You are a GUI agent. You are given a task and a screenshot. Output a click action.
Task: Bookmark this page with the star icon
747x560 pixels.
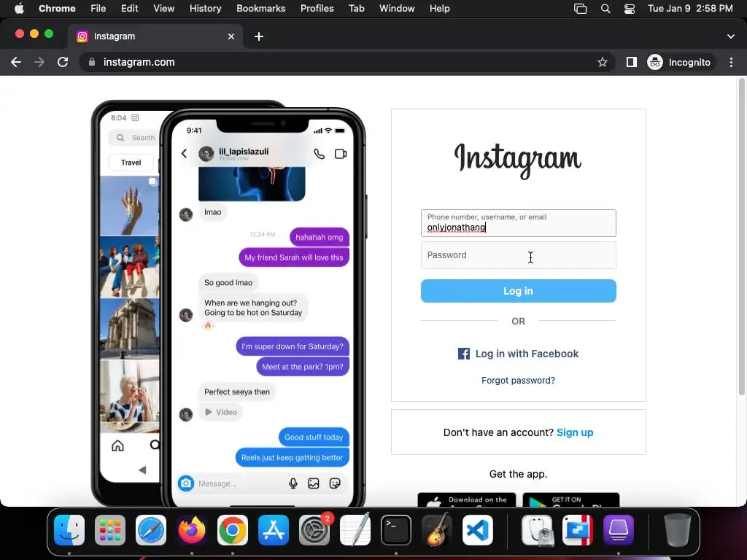[x=602, y=62]
